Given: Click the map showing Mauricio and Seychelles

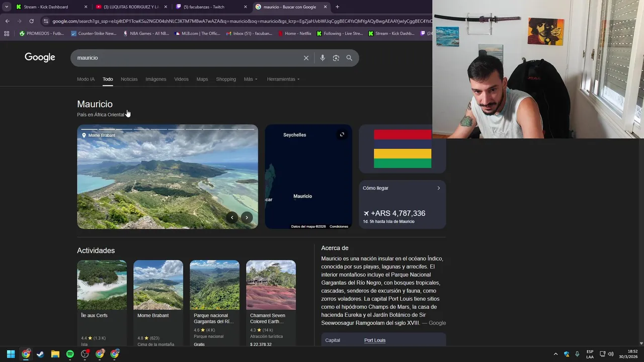Looking at the screenshot, I should point(308,176).
